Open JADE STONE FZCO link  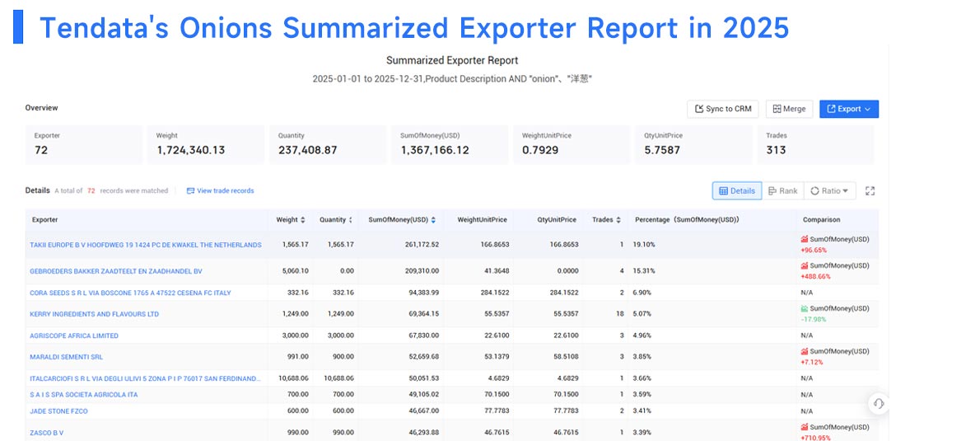point(58,411)
